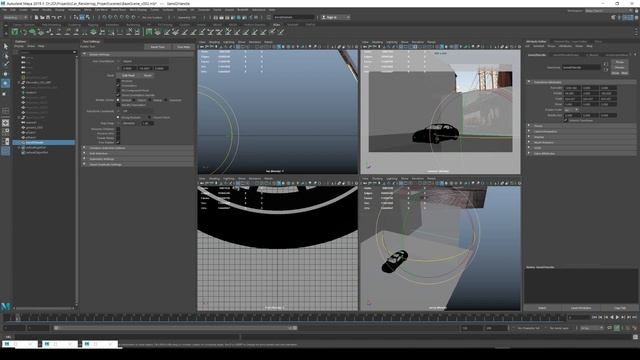Open the Step Snap Relative dropdown
Image resolution: width=640 pixels, height=360 pixels.
(130, 123)
